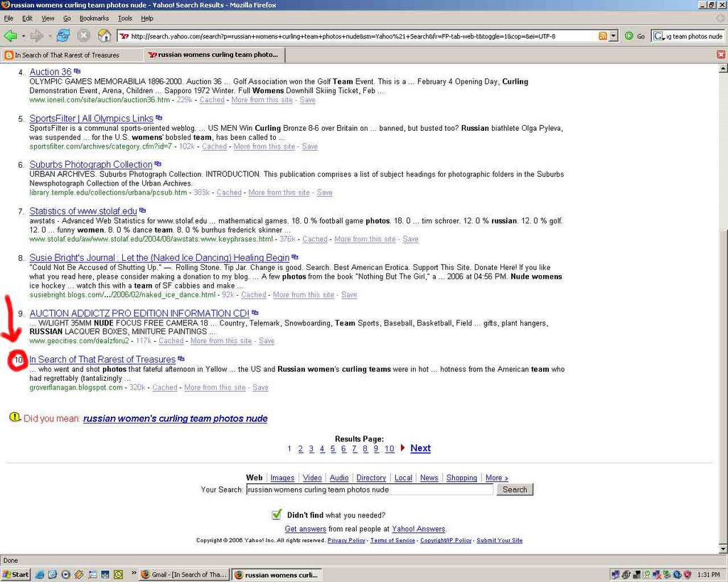The image size is (728, 582).
Task: Expand the address bar URL history dropdown
Action: coord(614,36)
